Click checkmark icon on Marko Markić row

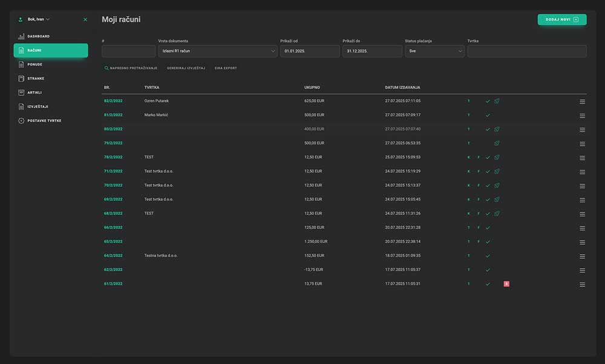(x=488, y=115)
